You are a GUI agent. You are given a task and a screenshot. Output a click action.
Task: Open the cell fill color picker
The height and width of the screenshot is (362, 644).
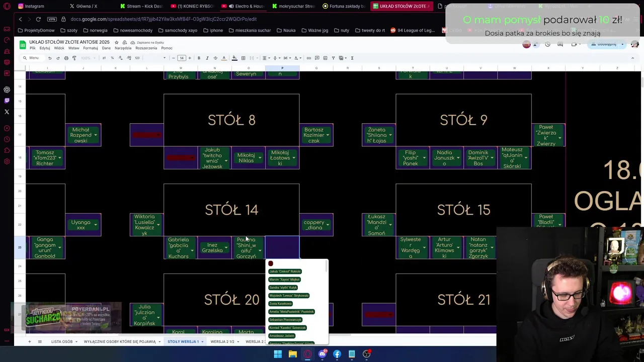click(234, 58)
